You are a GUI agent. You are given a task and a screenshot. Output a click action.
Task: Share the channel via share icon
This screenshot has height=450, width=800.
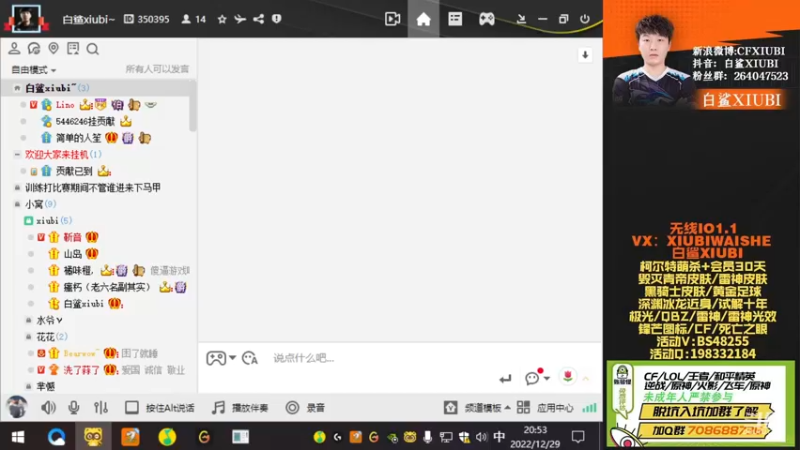point(259,19)
